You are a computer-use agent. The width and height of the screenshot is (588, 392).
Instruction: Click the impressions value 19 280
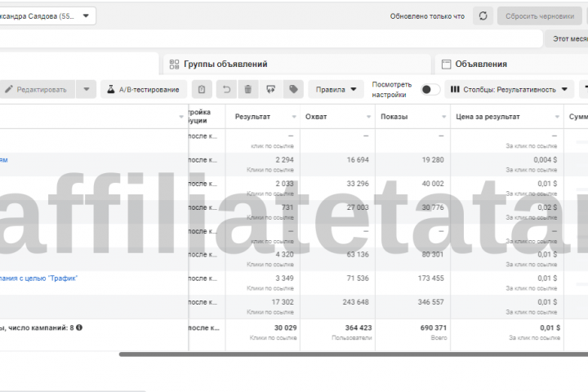tap(433, 160)
